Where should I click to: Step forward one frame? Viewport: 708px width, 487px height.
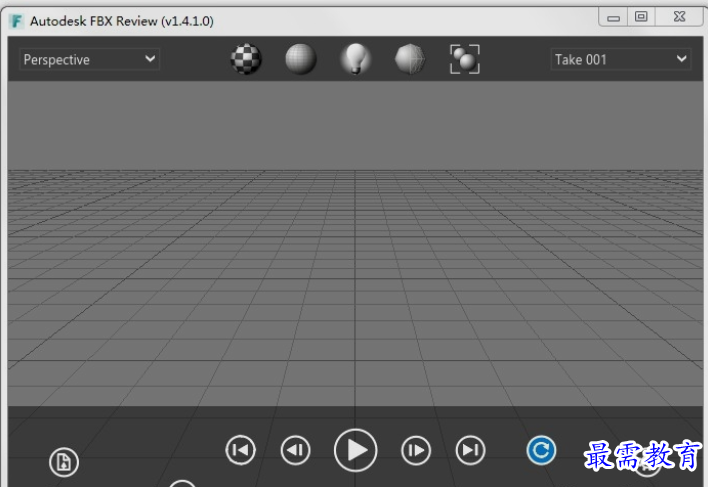point(415,451)
